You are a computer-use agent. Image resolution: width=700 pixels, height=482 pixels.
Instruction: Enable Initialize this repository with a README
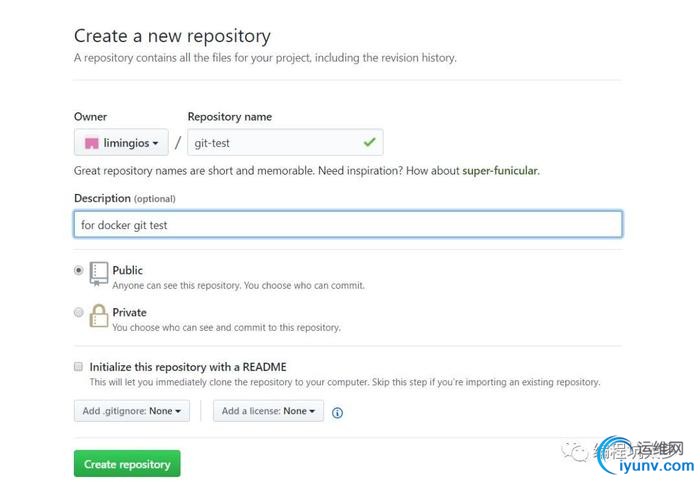79,366
